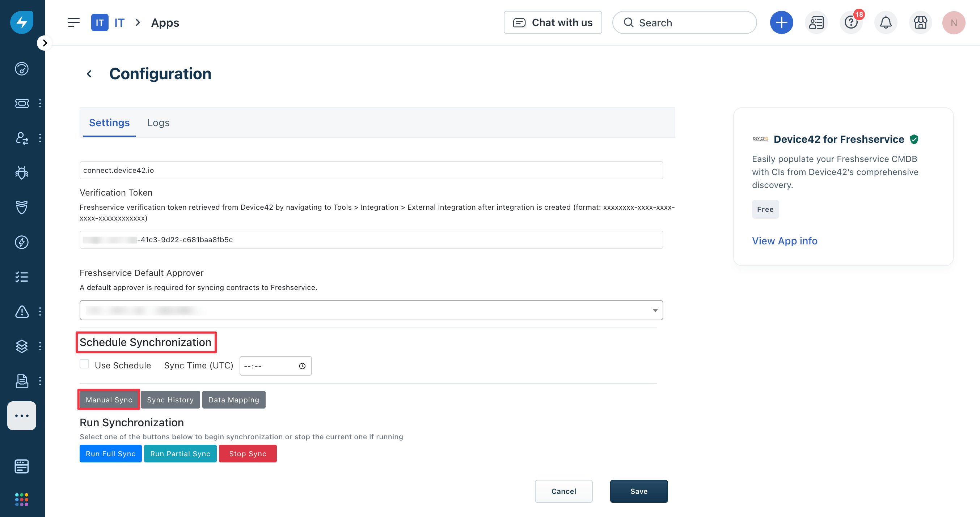Screen dimensions: 980x517
Task: Switch to the Logs tab
Action: point(158,123)
